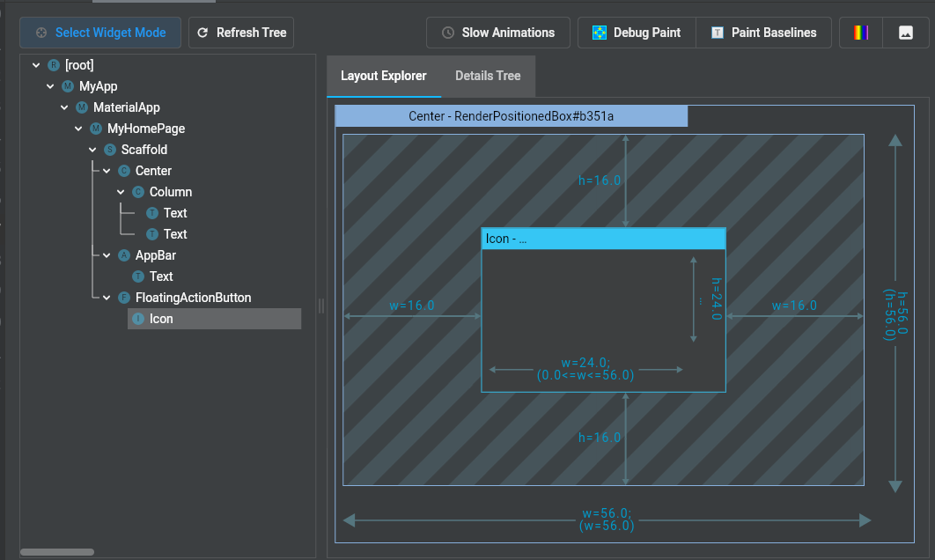Image resolution: width=935 pixels, height=560 pixels.
Task: Click the Column widget type icon
Action: [138, 192]
